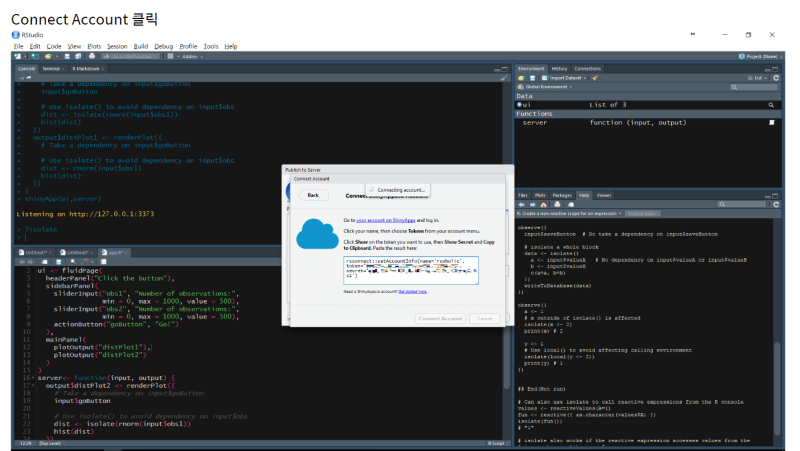Click the server function view icon
Viewport: 800px width, 451px height.
771,122
